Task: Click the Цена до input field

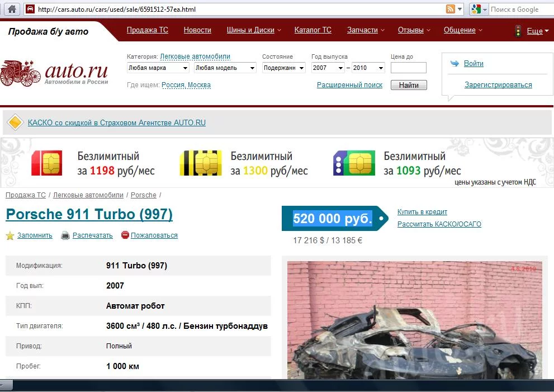Action: point(409,68)
